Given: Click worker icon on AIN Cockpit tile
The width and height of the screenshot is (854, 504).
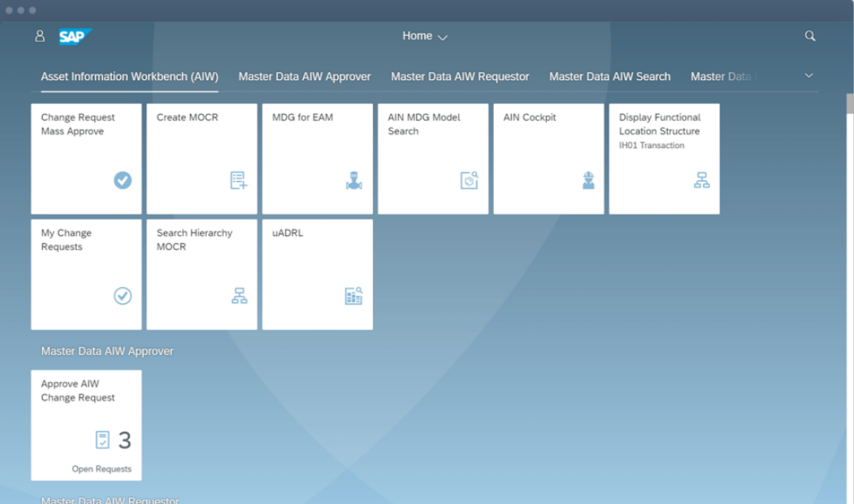Looking at the screenshot, I should point(588,180).
